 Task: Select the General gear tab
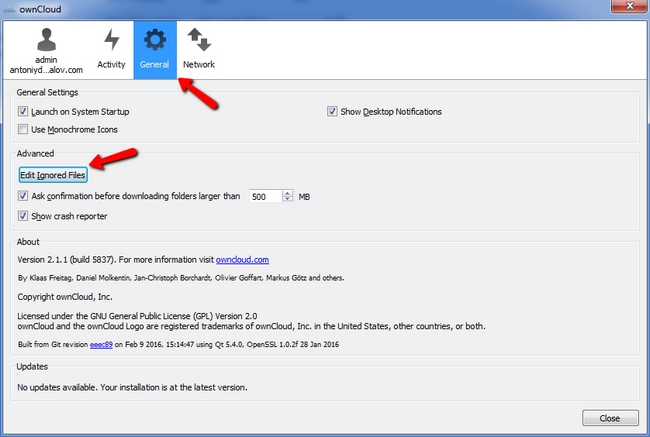[155, 50]
